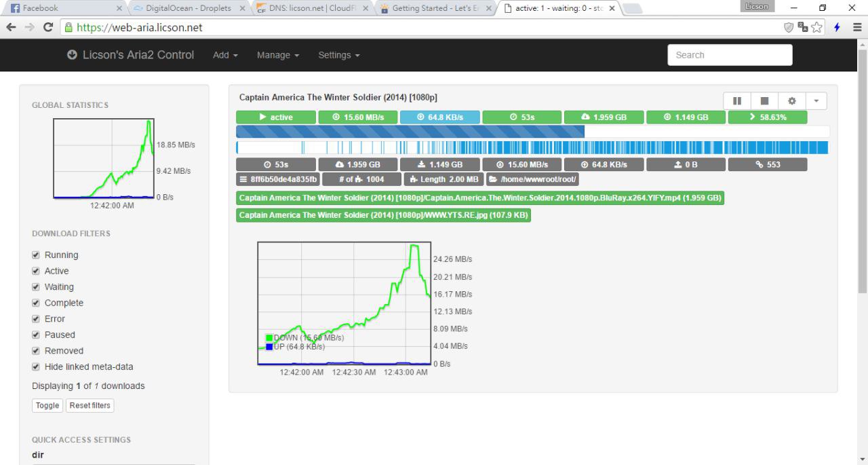Click the shield extension icon in address bar
868x465 pixels.
pos(789,28)
